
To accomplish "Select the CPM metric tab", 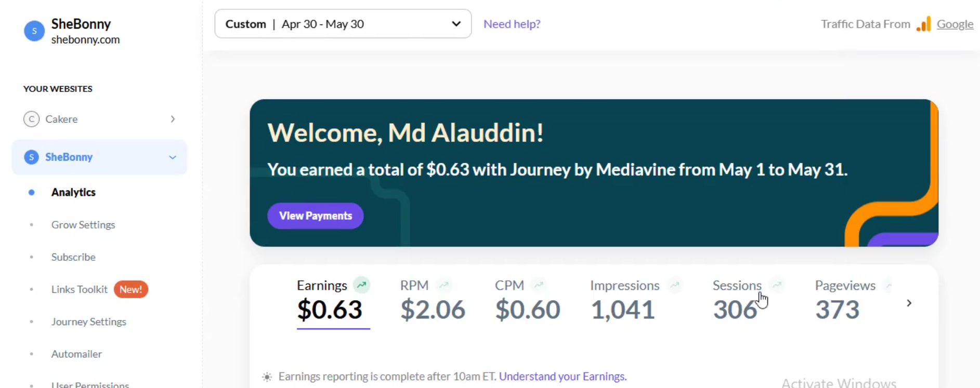I will 527,300.
